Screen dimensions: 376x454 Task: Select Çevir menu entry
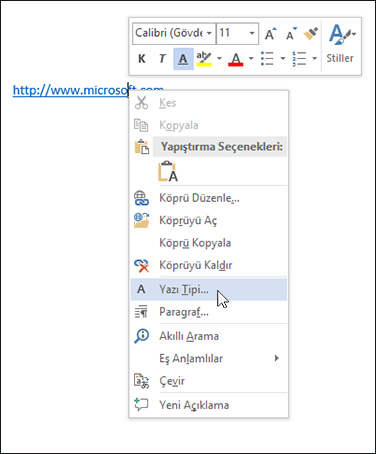point(209,381)
